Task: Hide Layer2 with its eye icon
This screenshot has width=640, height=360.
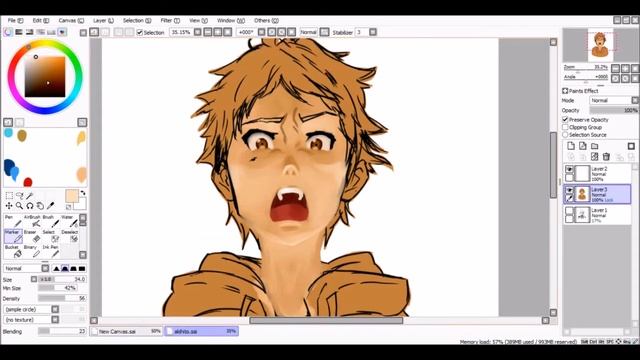Action: [569, 169]
